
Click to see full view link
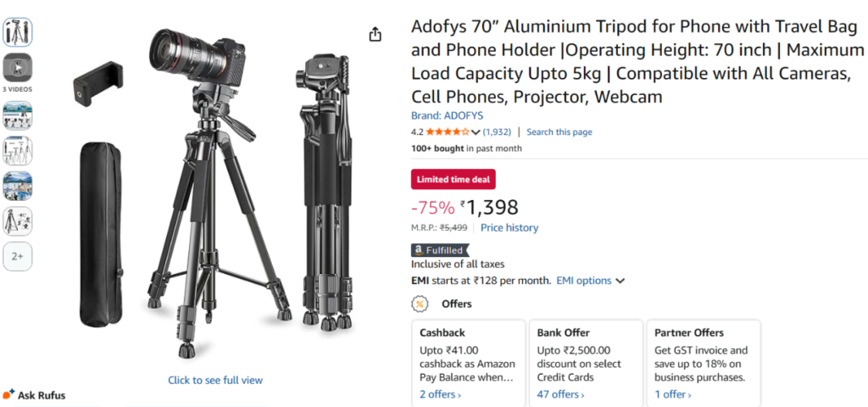point(215,380)
